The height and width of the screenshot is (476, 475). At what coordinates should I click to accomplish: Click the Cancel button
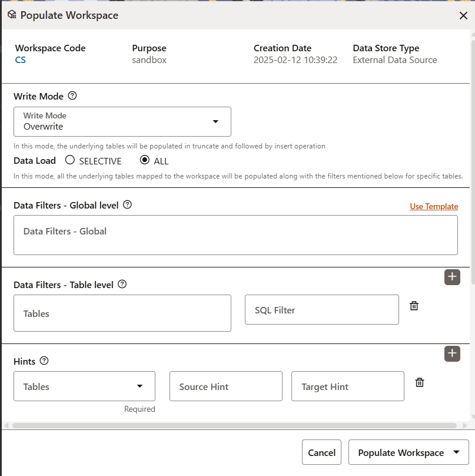321,452
